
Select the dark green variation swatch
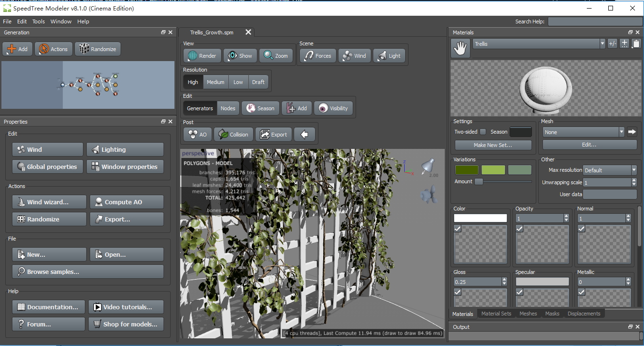(467, 170)
